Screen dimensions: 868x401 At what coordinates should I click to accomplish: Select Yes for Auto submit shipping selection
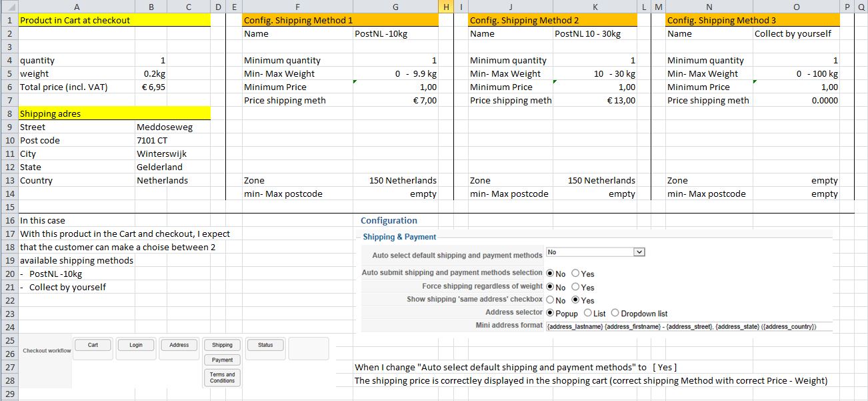(576, 274)
